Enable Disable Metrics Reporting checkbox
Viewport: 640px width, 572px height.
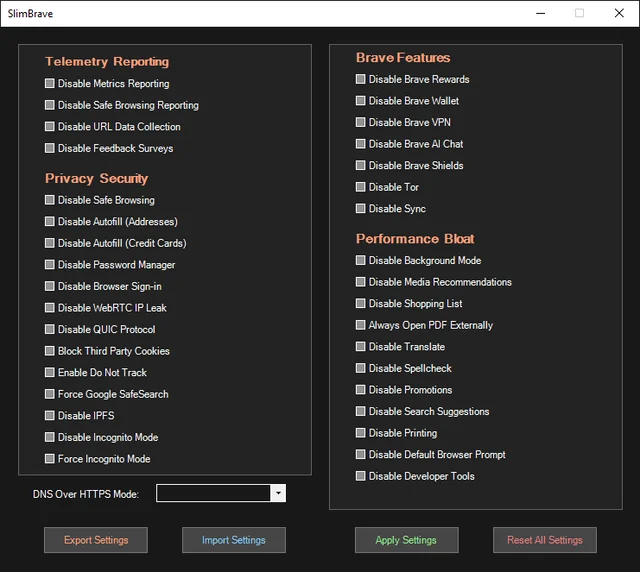[x=50, y=83]
